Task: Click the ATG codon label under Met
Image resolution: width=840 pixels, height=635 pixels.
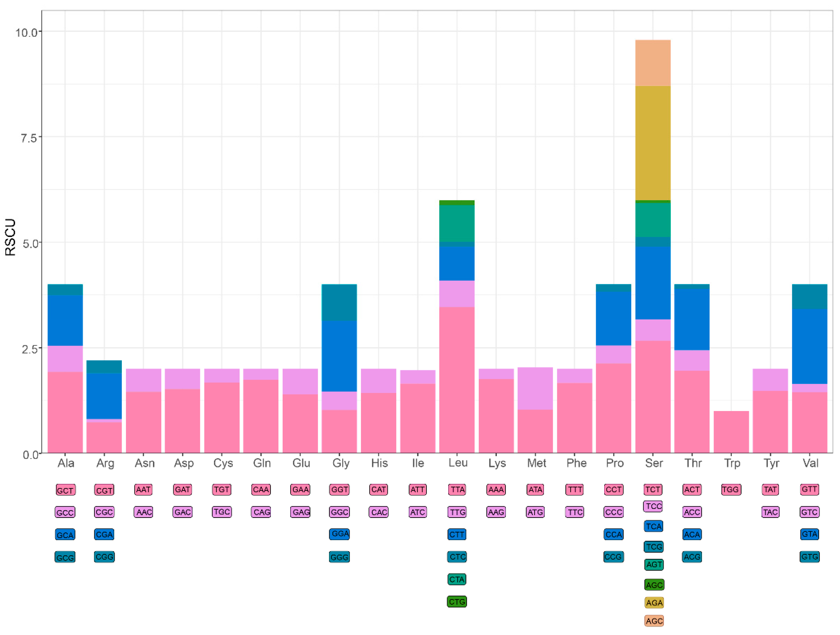Action: pyautogui.click(x=535, y=512)
